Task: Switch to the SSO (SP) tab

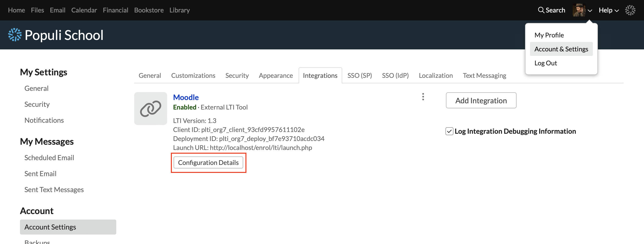Action: (x=359, y=76)
